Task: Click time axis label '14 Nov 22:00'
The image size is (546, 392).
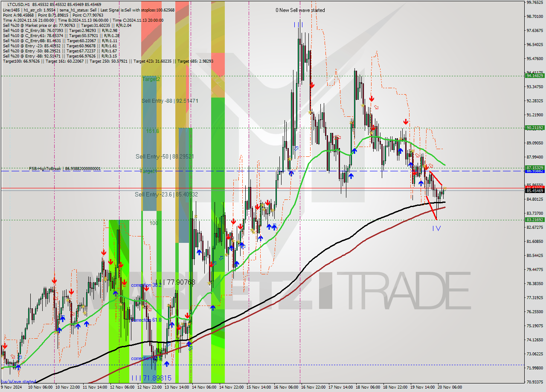Action: pos(232,387)
